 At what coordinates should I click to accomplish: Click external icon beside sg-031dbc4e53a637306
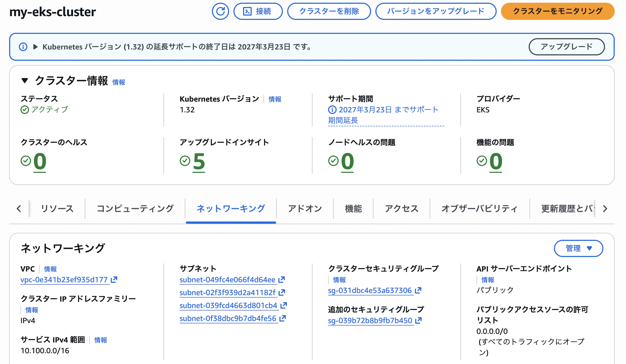click(x=418, y=290)
